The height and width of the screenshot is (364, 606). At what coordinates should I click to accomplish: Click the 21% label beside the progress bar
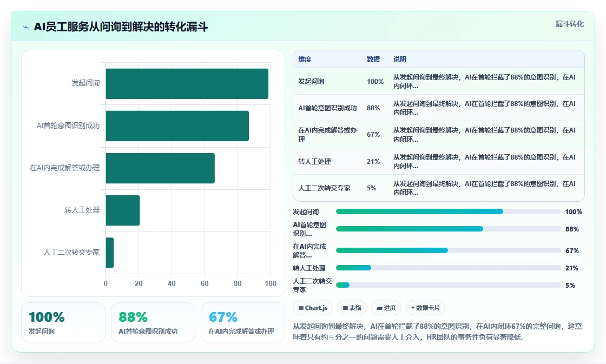[571, 268]
